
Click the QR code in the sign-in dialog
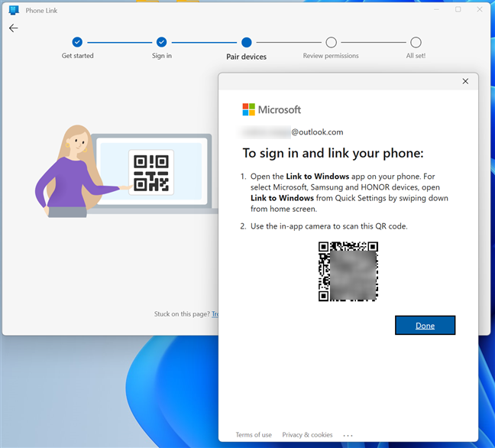(x=348, y=271)
